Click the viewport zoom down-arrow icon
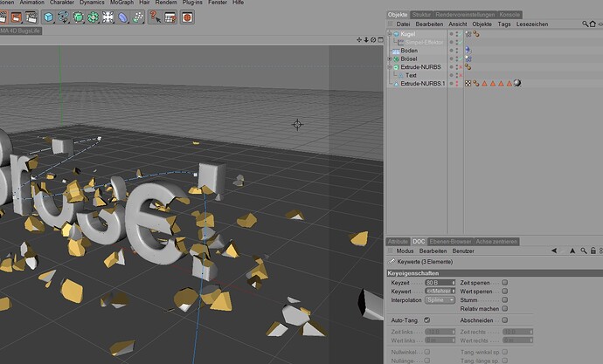This screenshot has height=364, width=603. click(366, 39)
